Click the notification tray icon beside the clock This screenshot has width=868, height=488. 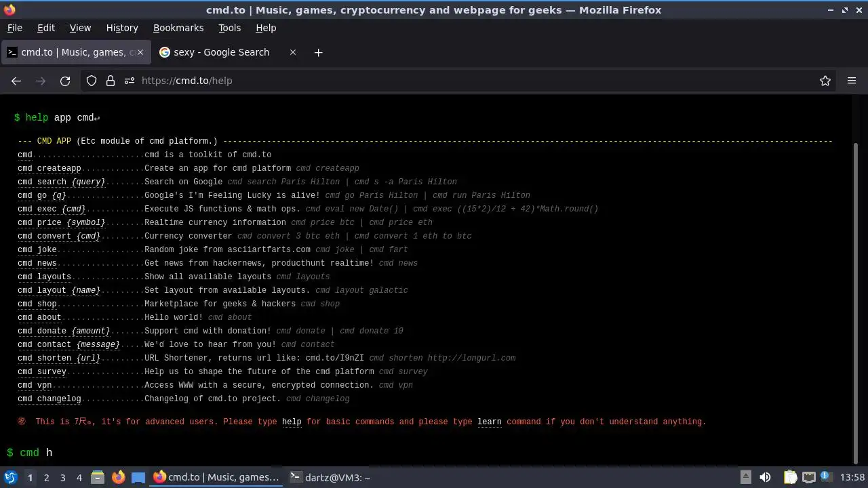pos(826,477)
